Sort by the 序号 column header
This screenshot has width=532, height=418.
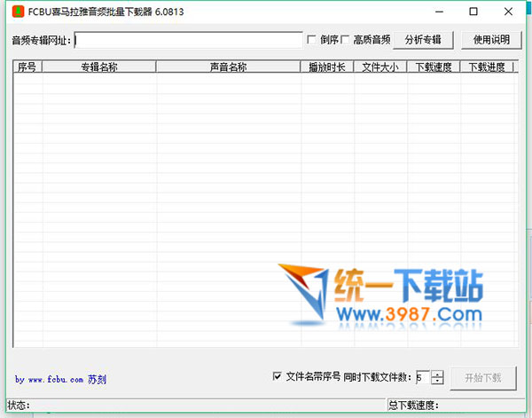pyautogui.click(x=27, y=67)
